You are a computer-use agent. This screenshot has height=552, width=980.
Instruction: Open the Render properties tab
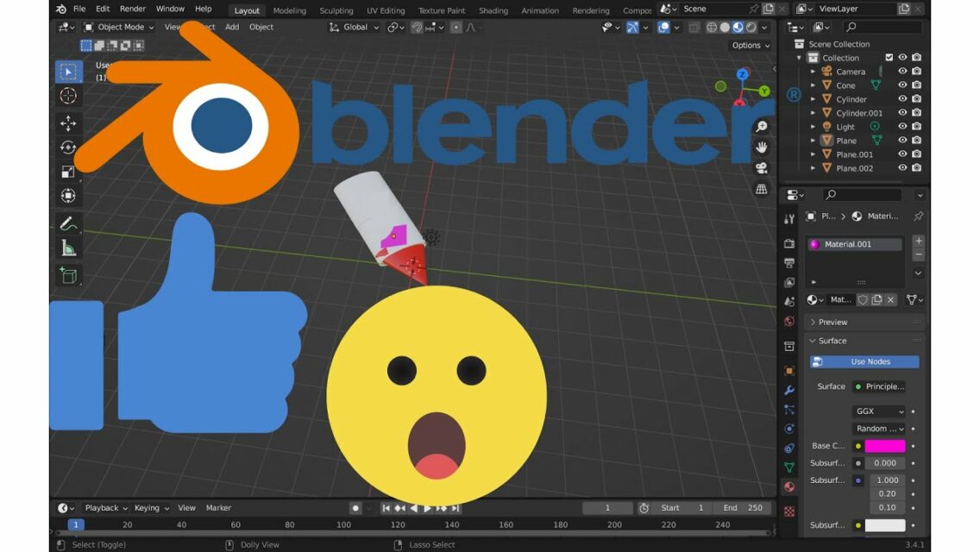click(789, 244)
